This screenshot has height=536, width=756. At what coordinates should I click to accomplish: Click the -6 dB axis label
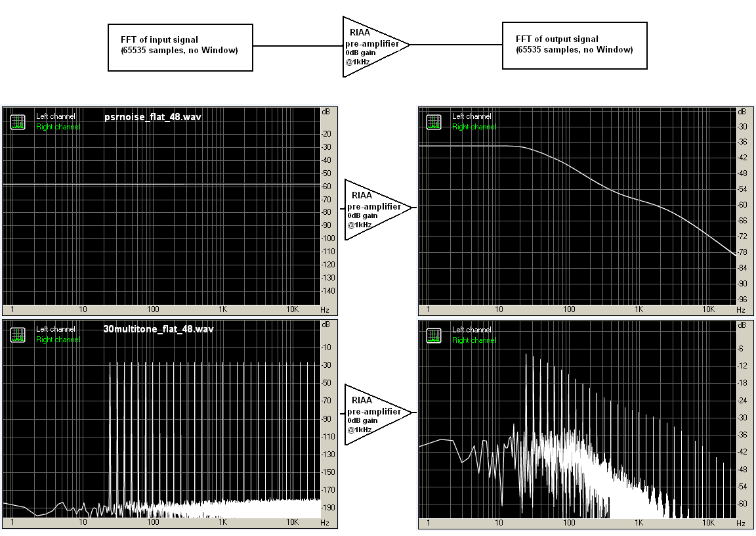click(740, 348)
